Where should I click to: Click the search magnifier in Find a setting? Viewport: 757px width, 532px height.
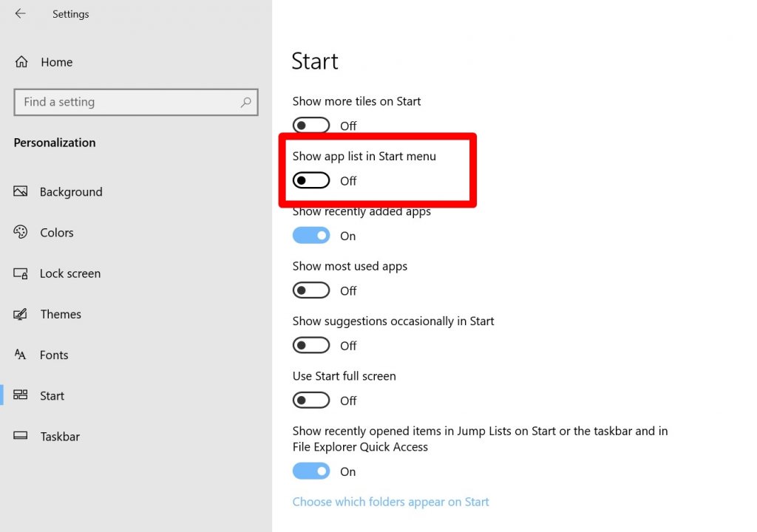246,102
